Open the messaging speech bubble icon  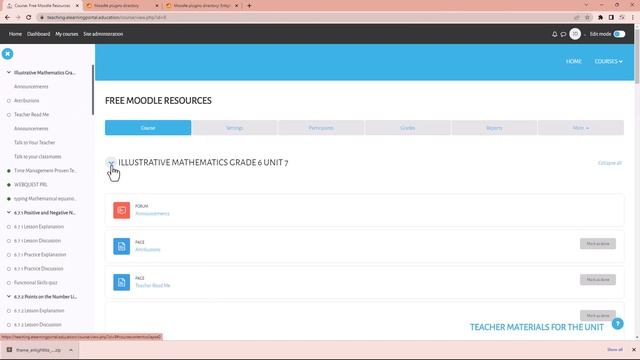click(x=563, y=34)
